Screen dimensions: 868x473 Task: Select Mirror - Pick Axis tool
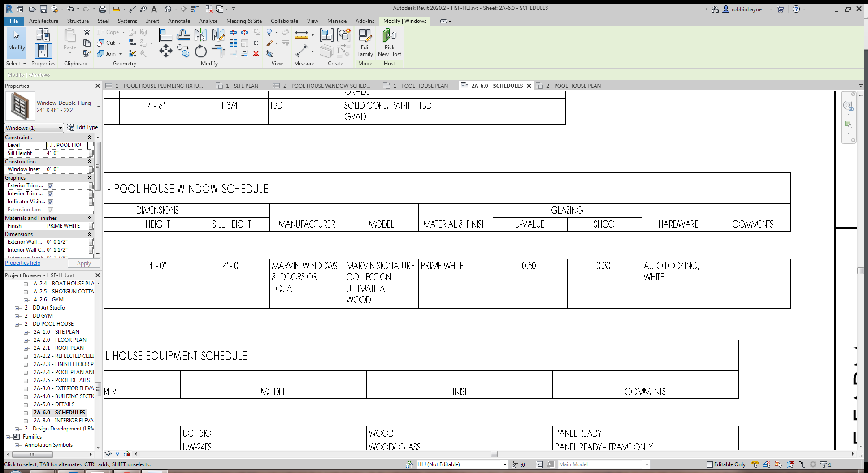coord(200,34)
